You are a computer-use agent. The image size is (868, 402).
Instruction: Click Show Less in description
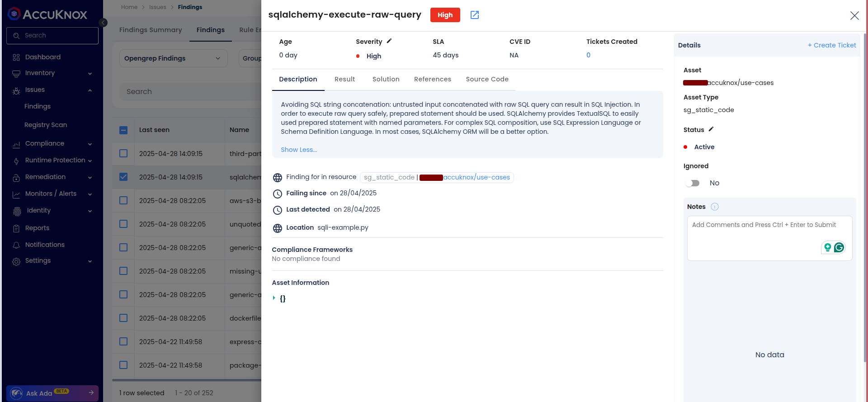coord(299,150)
